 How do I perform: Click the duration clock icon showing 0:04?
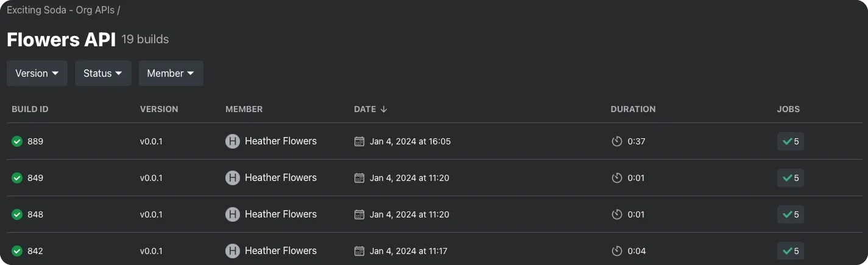(x=616, y=251)
